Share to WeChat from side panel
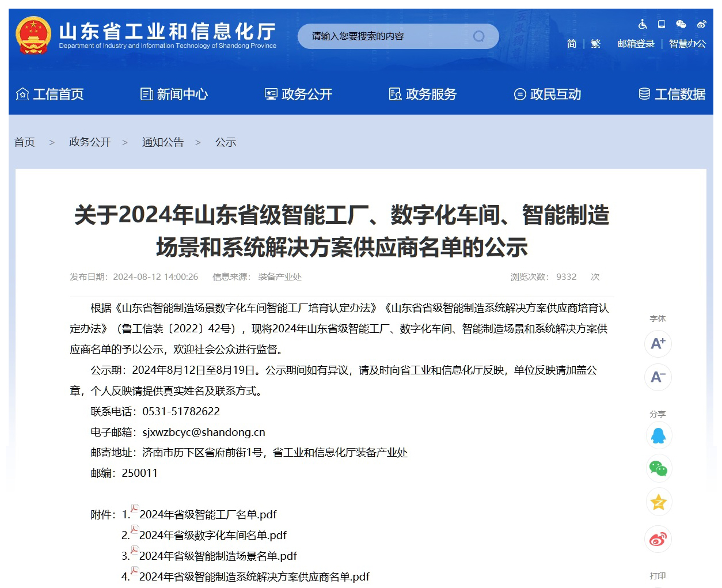Image resolution: width=722 pixels, height=588 pixels. coord(658,469)
